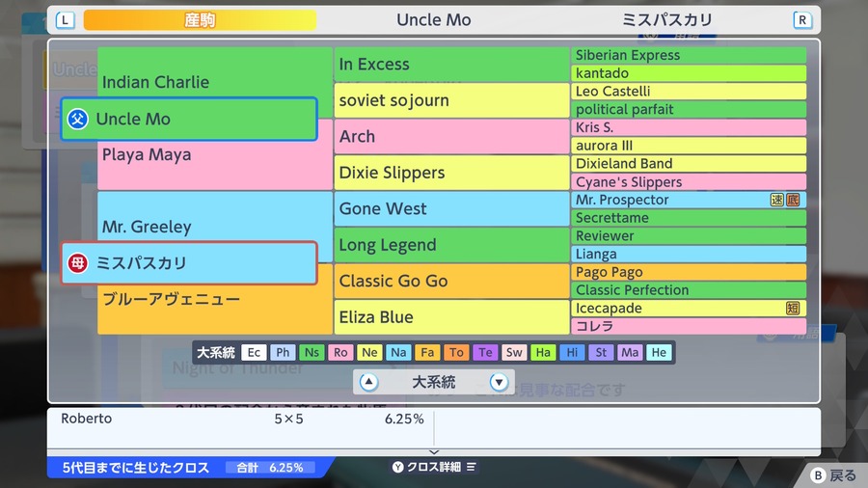Screen dimensions: 868x488
Task: Click the Dixie Slippers cell
Action: (x=451, y=173)
